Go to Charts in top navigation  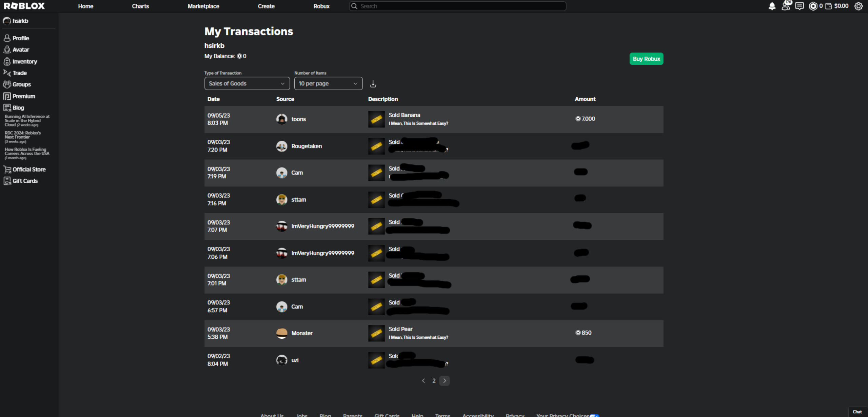point(140,6)
